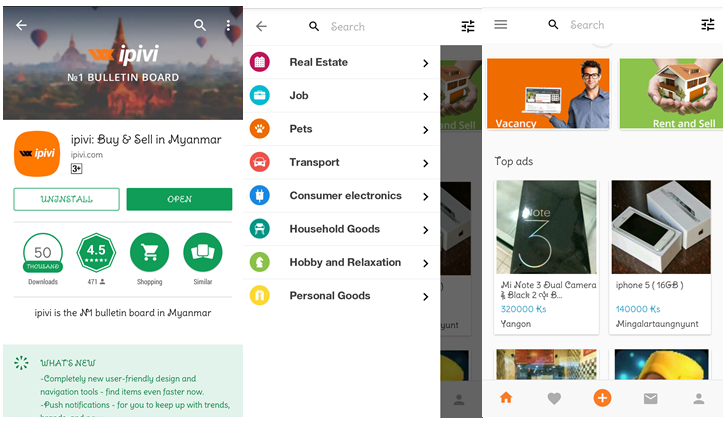
Task: Tap the Yangon location text
Action: (x=515, y=324)
